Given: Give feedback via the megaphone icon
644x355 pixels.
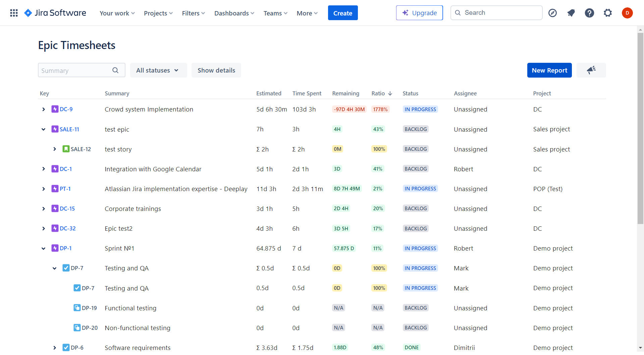Looking at the screenshot, I should click(x=591, y=70).
